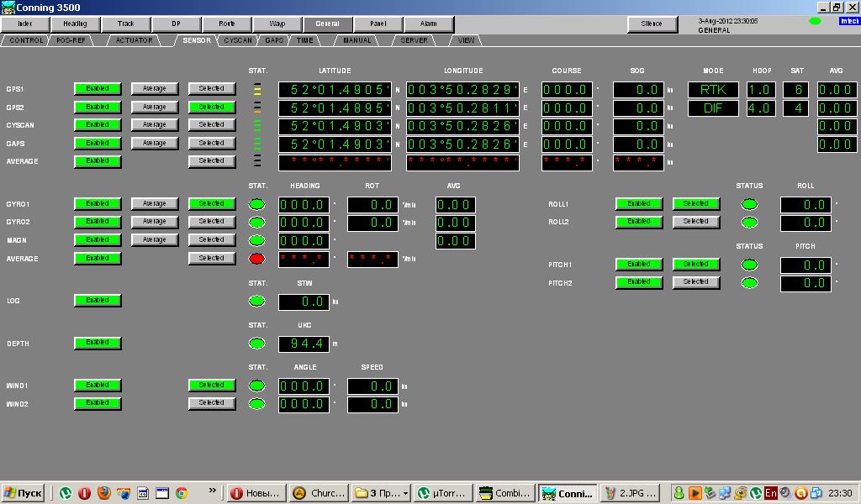Click the GYRO1 green status indicator
Image resolution: width=861 pixels, height=504 pixels.
[257, 204]
